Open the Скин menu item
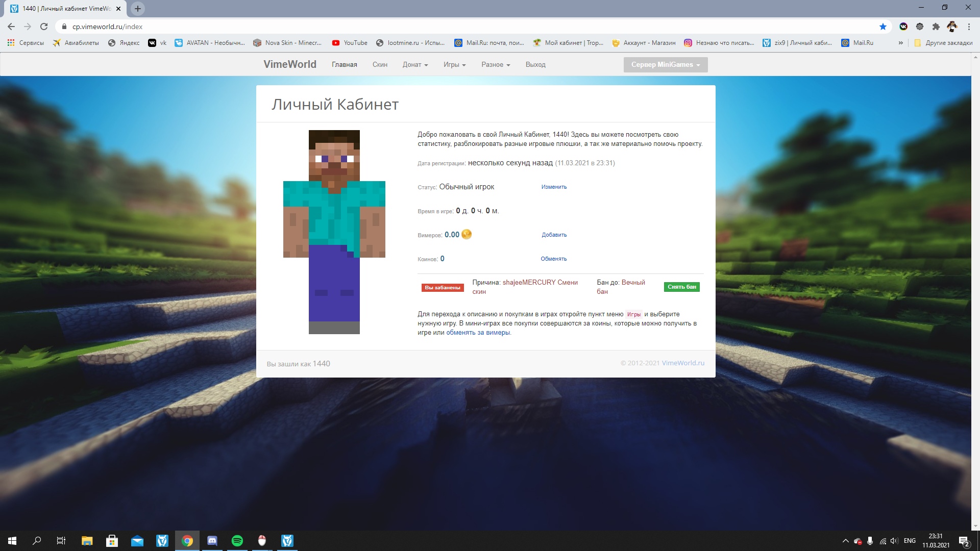 click(x=380, y=65)
